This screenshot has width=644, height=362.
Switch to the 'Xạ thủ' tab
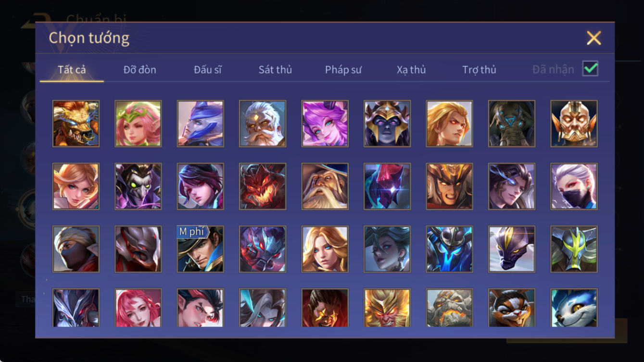(411, 70)
